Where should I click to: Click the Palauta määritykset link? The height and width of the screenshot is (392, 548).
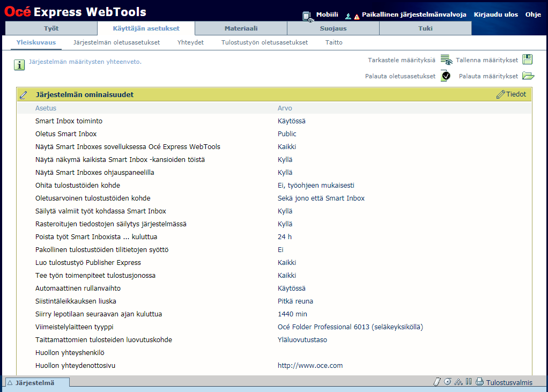point(488,76)
